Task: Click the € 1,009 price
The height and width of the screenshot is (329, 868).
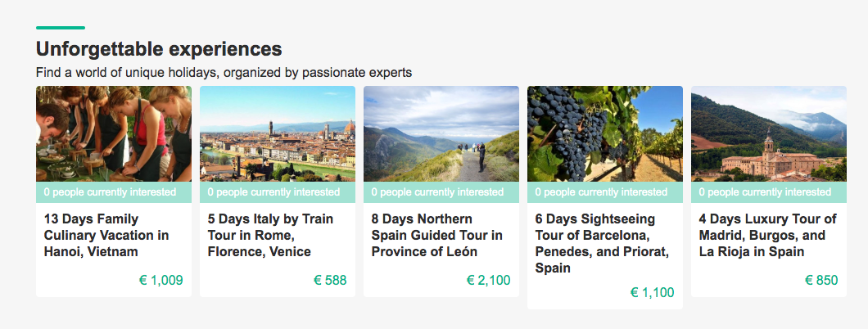Action: coord(160,281)
